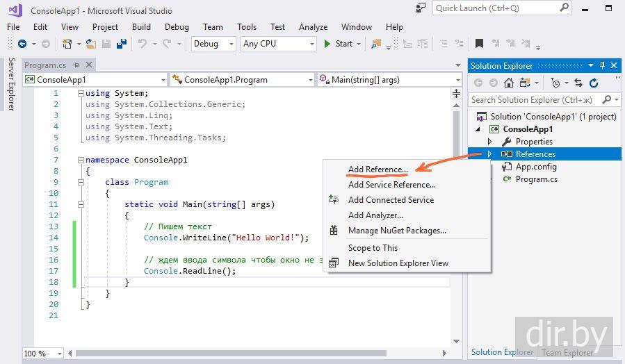
Task: Open the Analyze menu in menu bar
Action: pos(313,27)
